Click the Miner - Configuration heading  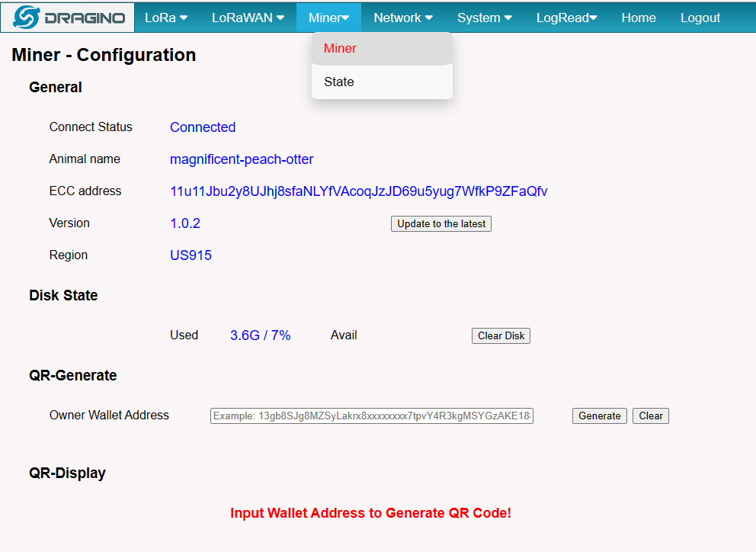(x=104, y=55)
